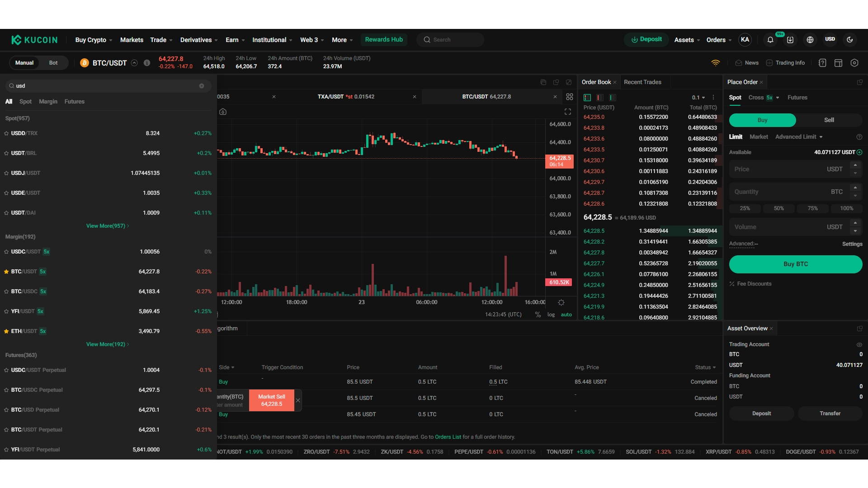Viewport: 868px width, 488px height.
Task: Favorite the USDD/TRX pair star
Action: (6, 133)
